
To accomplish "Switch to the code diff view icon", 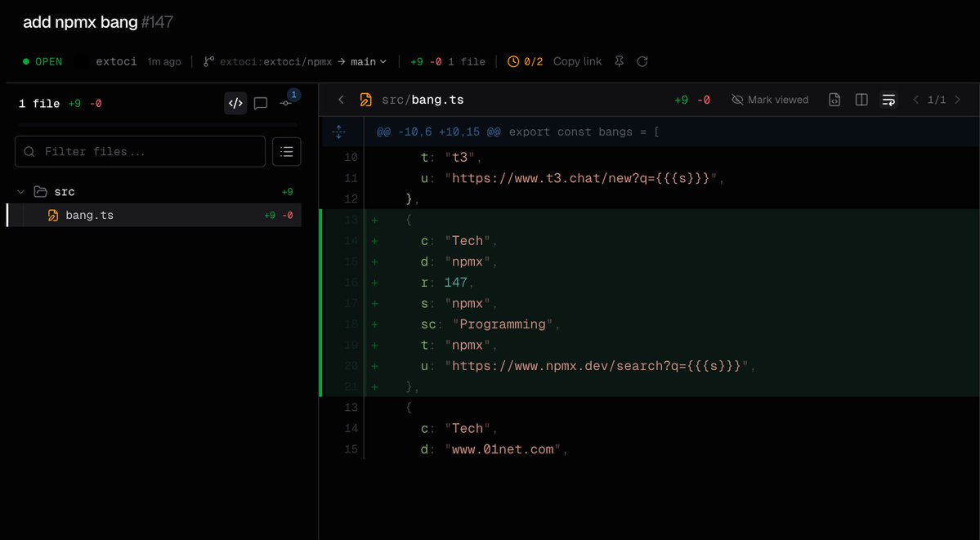I will (235, 103).
